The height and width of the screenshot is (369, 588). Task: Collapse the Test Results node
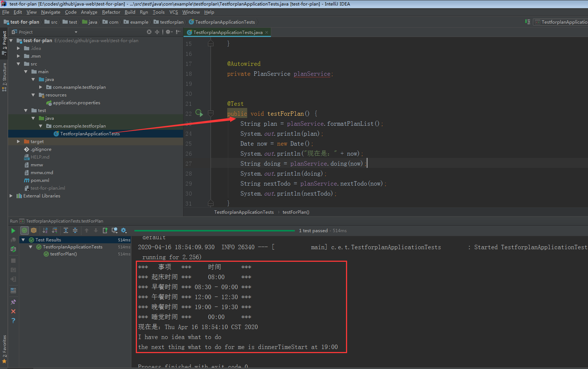click(23, 240)
